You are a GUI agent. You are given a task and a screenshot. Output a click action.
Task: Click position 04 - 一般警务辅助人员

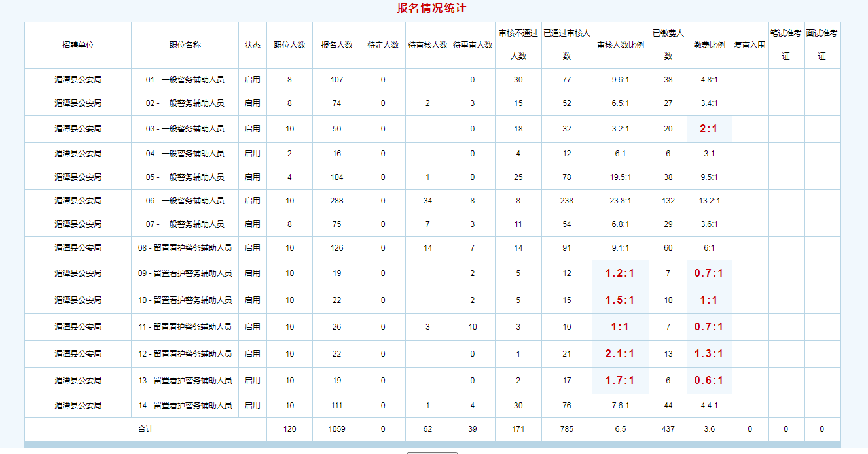(185, 154)
